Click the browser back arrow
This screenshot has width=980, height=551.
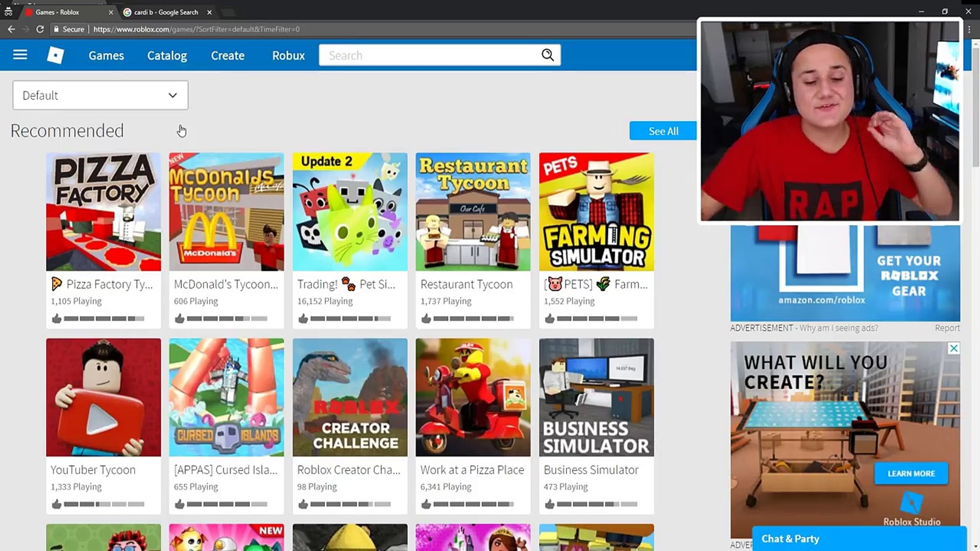click(x=11, y=29)
